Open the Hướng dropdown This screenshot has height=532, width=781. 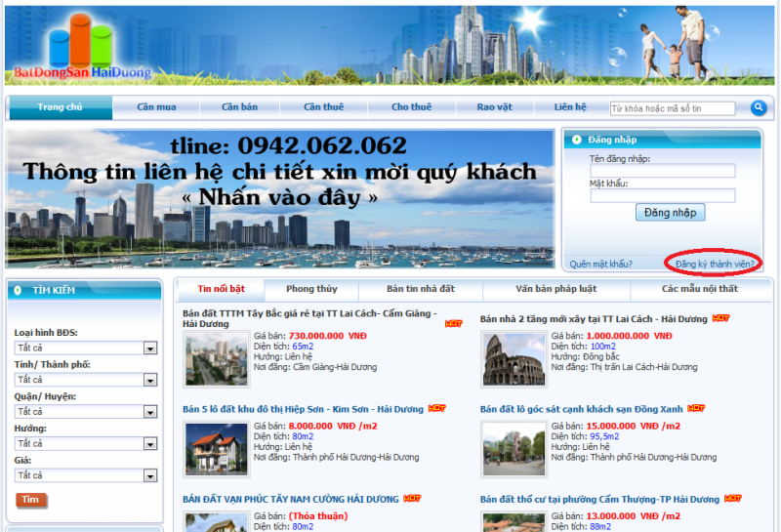click(86, 443)
